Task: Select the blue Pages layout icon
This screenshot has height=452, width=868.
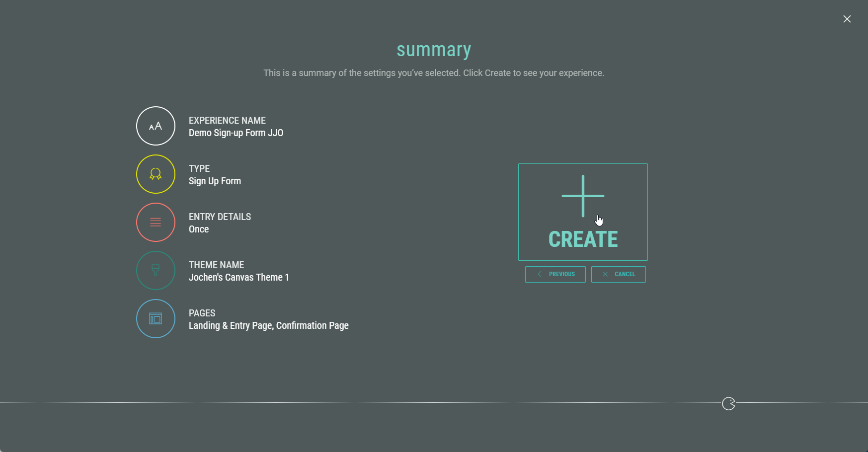Action: coord(156,319)
